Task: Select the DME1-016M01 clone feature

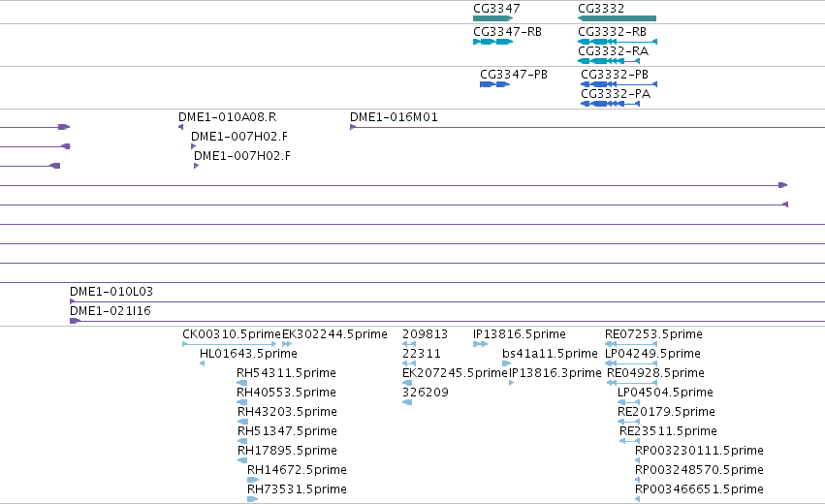Action: click(587, 127)
